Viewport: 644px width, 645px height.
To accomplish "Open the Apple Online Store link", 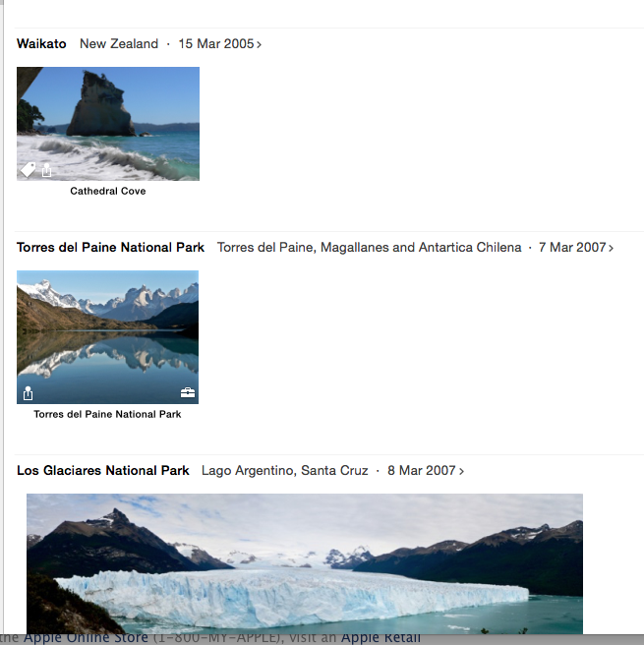I will (x=86, y=638).
